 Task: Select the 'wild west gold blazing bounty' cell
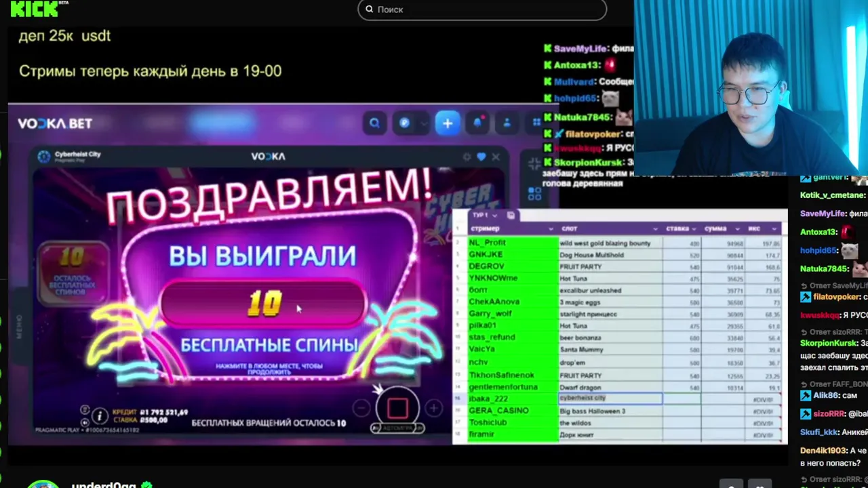611,243
